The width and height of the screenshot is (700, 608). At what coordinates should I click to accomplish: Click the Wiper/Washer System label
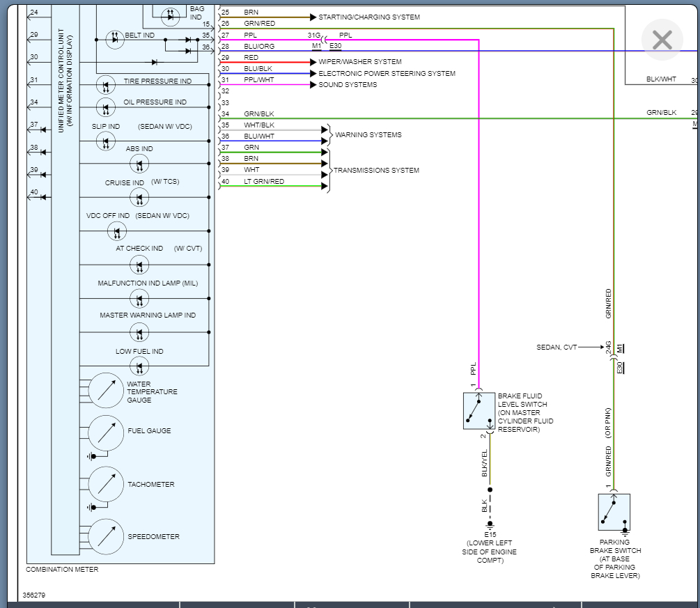pyautogui.click(x=359, y=61)
